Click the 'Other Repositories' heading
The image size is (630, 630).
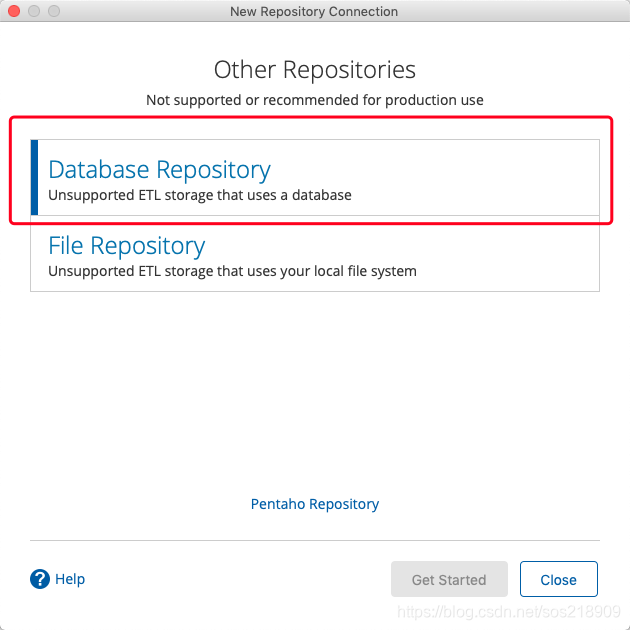(x=315, y=70)
